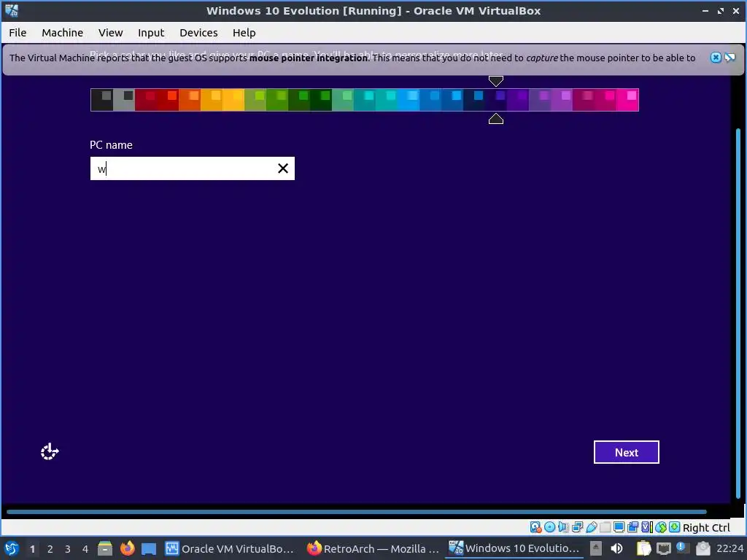Click the removable media eject tray icon
This screenshot has width=747, height=560.
tap(595, 548)
